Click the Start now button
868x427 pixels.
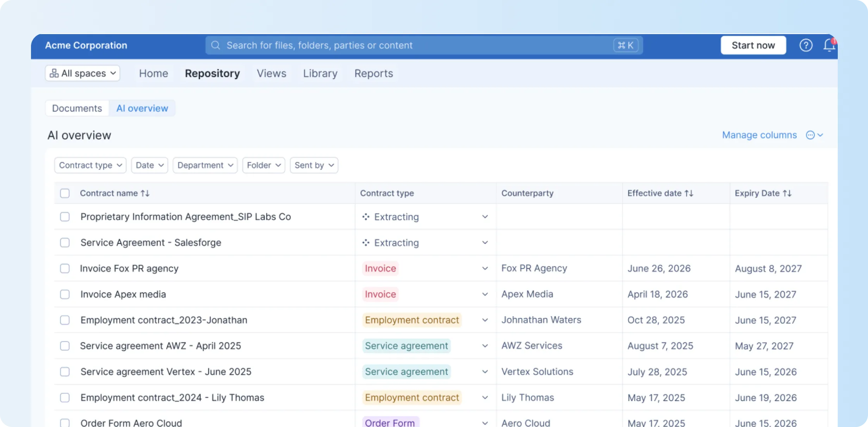(x=753, y=45)
